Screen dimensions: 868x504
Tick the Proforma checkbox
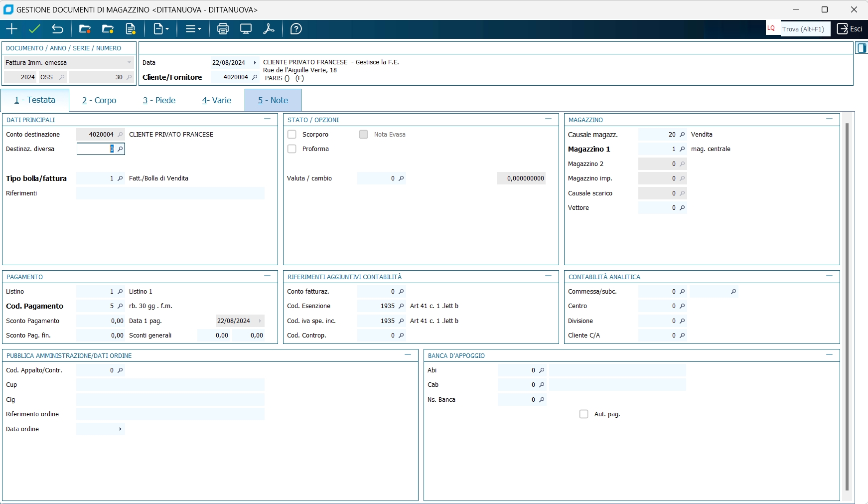click(292, 149)
